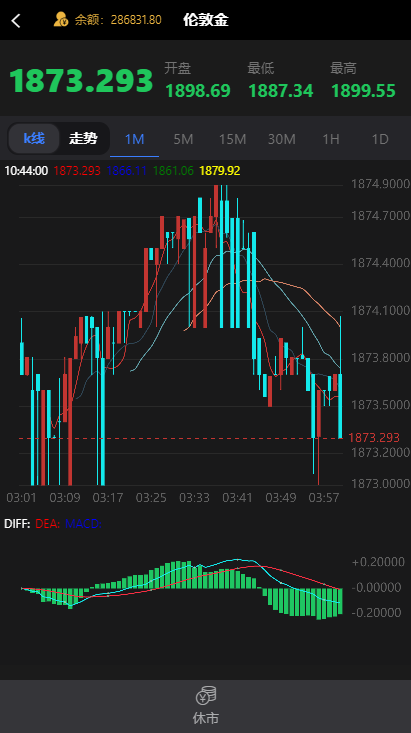Switch to K线 chart mode
This screenshot has width=411, height=733.
click(x=34, y=138)
